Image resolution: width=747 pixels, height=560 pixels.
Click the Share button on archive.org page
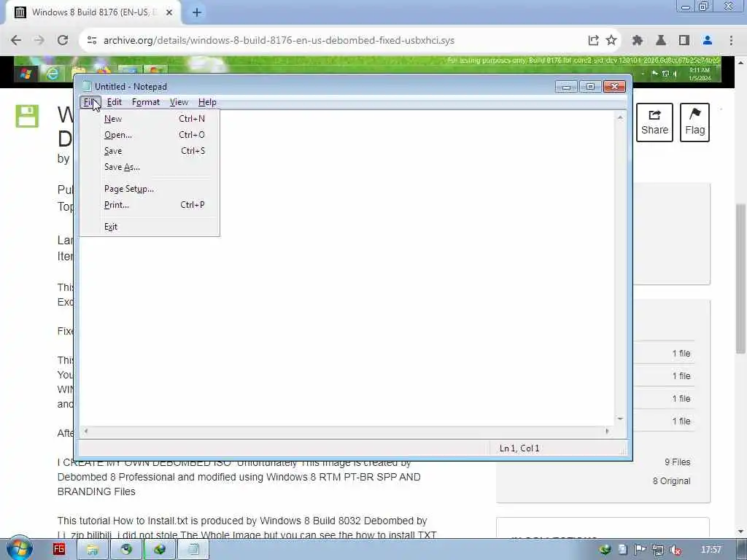tap(654, 122)
